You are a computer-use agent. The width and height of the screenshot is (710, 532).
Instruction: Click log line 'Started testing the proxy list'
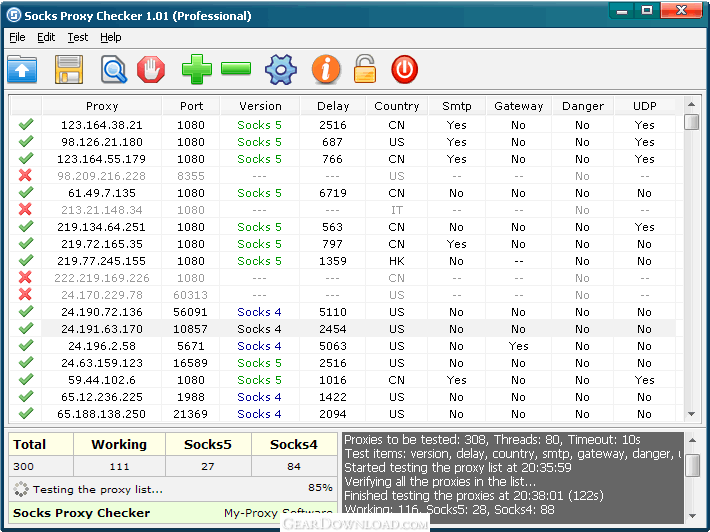(458, 468)
